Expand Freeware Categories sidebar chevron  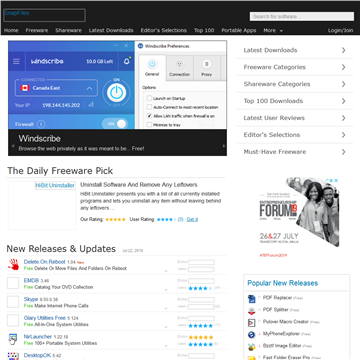343,67
